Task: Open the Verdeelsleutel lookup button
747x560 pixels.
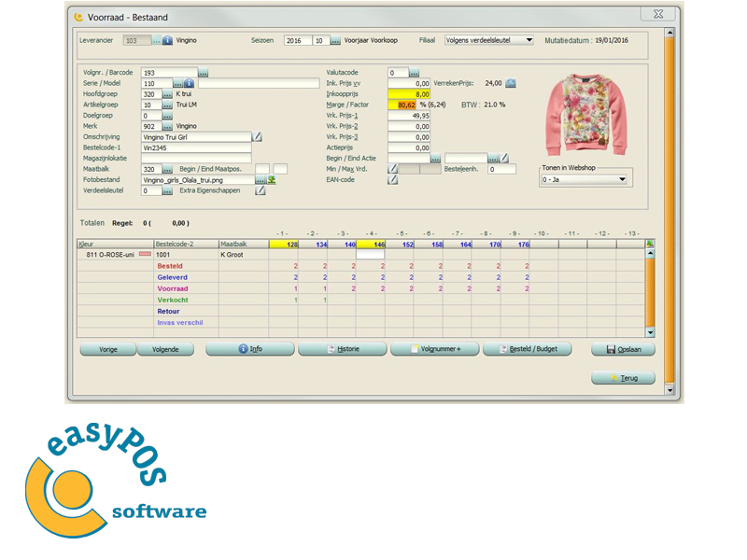Action: (167, 190)
